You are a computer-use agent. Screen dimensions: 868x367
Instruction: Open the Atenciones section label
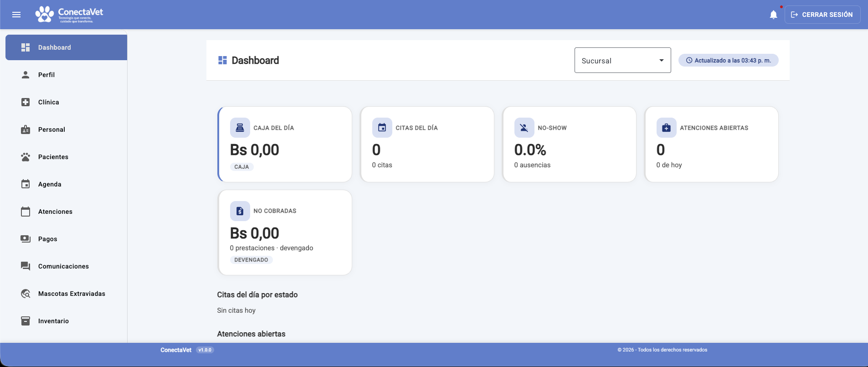[55, 212]
